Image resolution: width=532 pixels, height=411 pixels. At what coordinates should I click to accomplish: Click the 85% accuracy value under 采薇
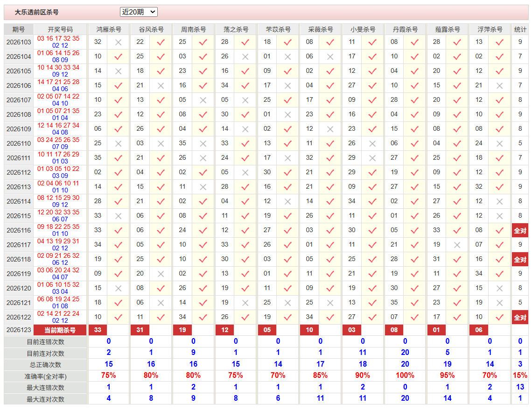pyautogui.click(x=320, y=376)
